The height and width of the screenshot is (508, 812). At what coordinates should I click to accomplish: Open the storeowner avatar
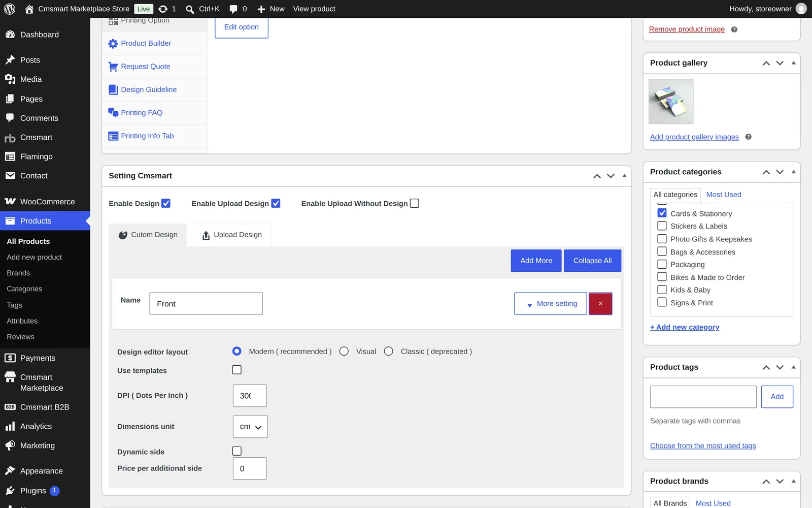pos(801,9)
